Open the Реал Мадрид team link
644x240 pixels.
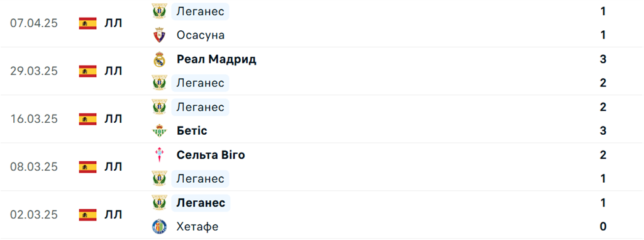(x=216, y=59)
